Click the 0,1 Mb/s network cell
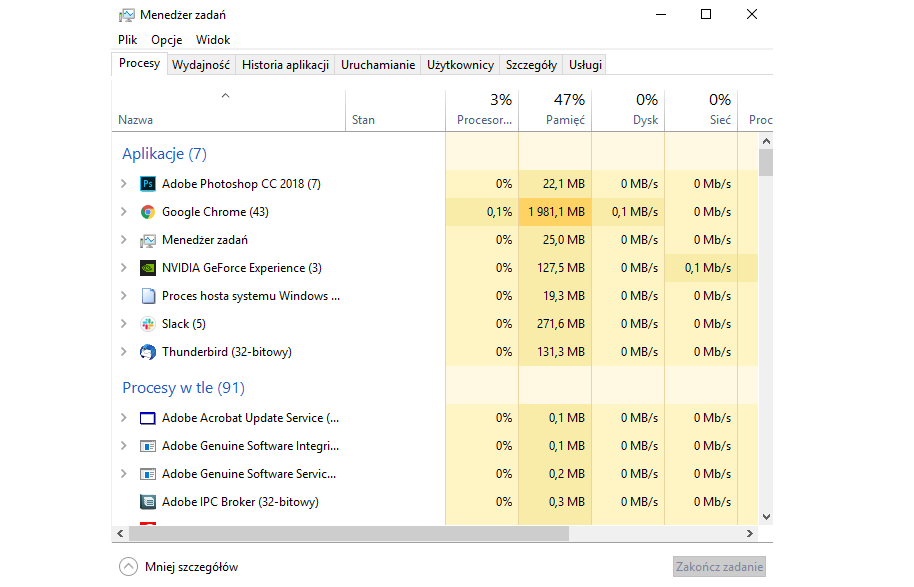Screen dimensions: 914x587 [701, 268]
